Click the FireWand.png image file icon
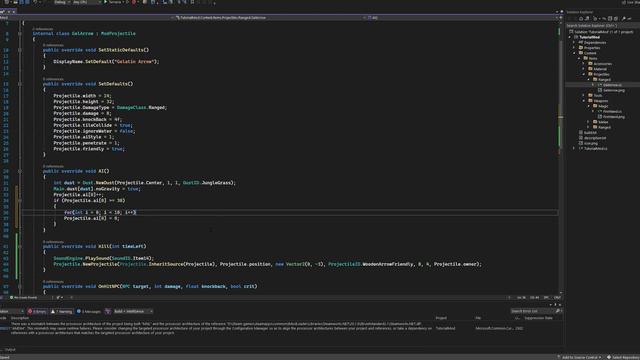The height and width of the screenshot is (360, 640). [x=600, y=117]
